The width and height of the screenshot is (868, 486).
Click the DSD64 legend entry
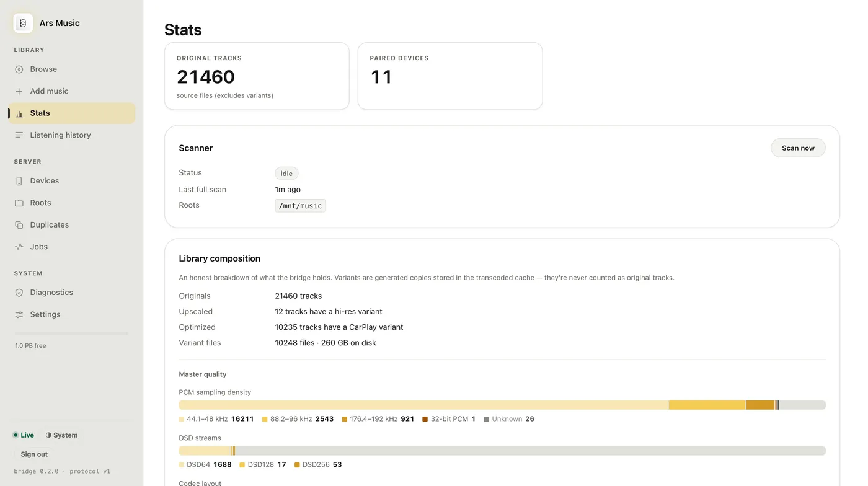(x=205, y=465)
